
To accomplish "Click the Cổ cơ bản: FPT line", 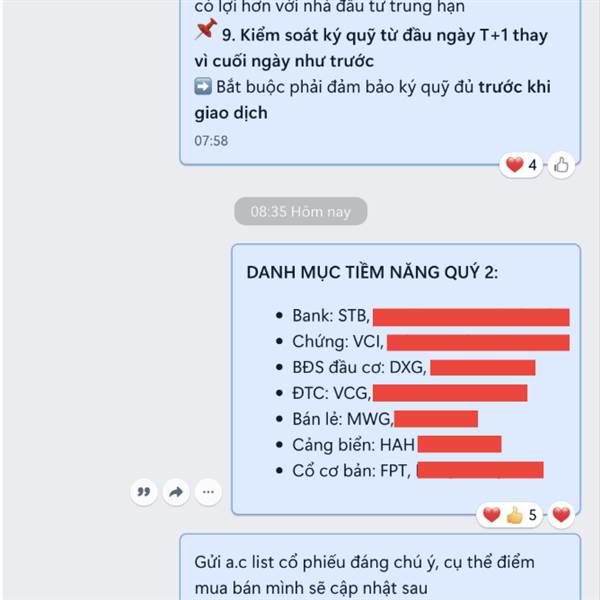I will click(x=409, y=470).
